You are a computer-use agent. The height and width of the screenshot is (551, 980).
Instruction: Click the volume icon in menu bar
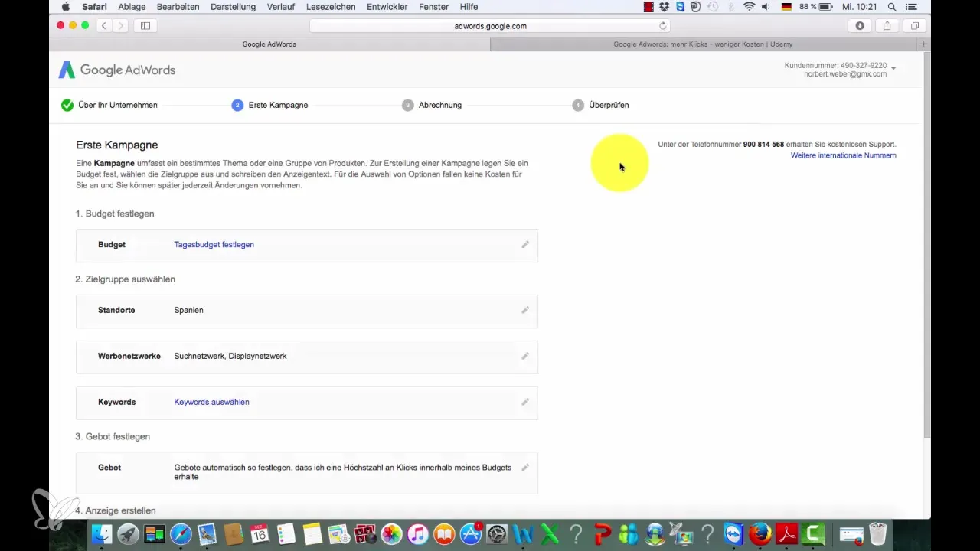click(x=767, y=7)
